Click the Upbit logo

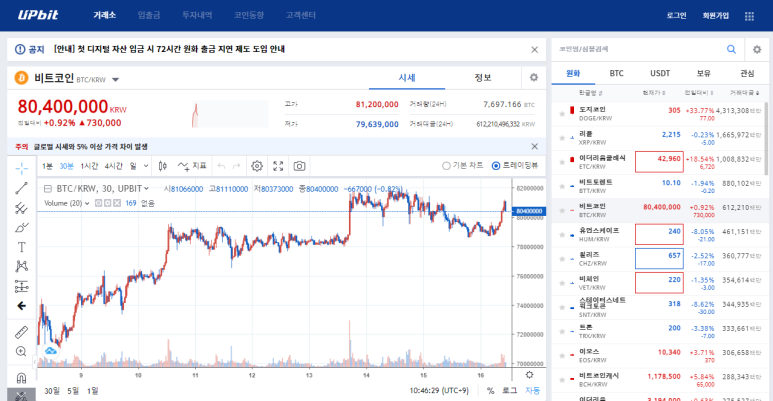tap(38, 15)
